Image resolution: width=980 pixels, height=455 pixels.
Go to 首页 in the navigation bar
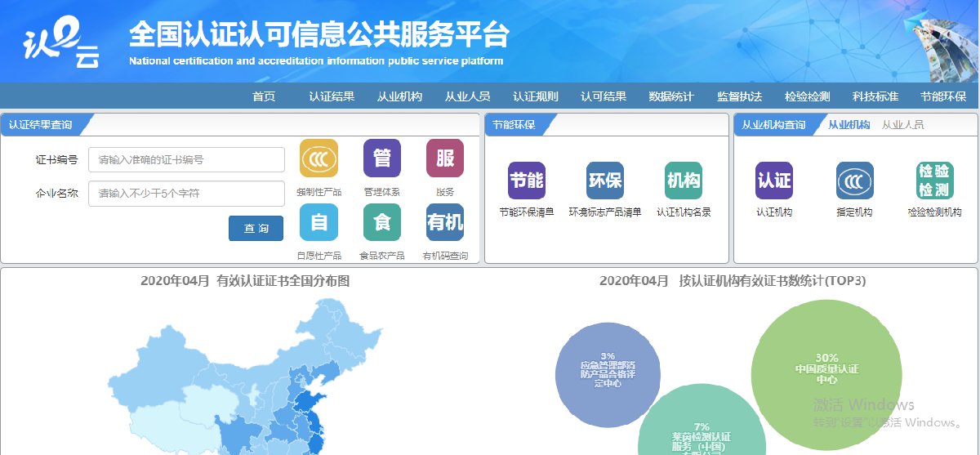264,96
